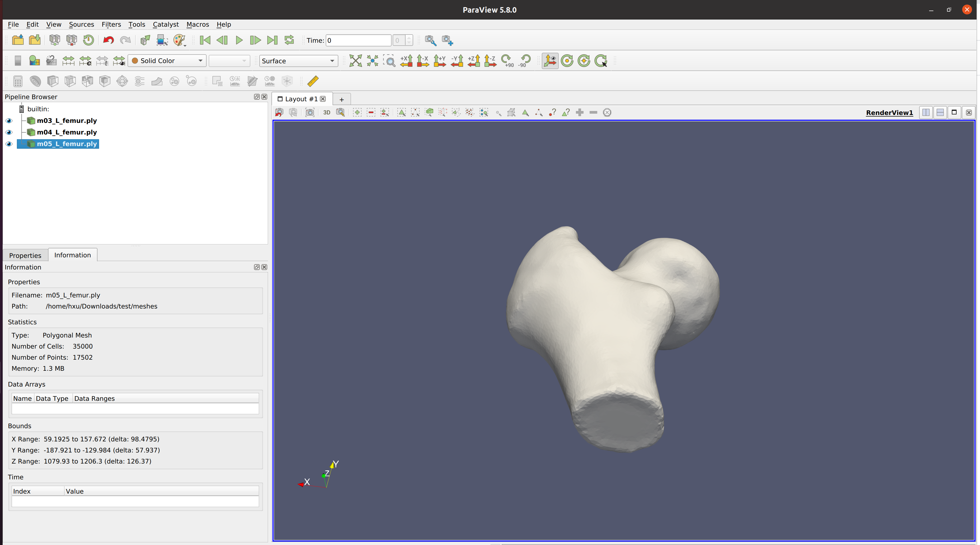Image resolution: width=980 pixels, height=545 pixels.
Task: Increment the time step with the up stepper
Action: click(408, 38)
